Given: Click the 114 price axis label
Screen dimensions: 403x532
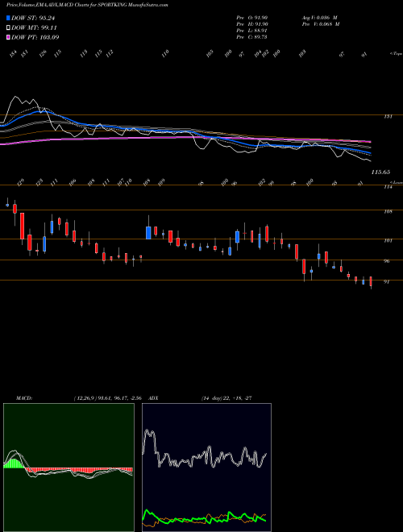Looking at the screenshot, I should (x=388, y=187).
